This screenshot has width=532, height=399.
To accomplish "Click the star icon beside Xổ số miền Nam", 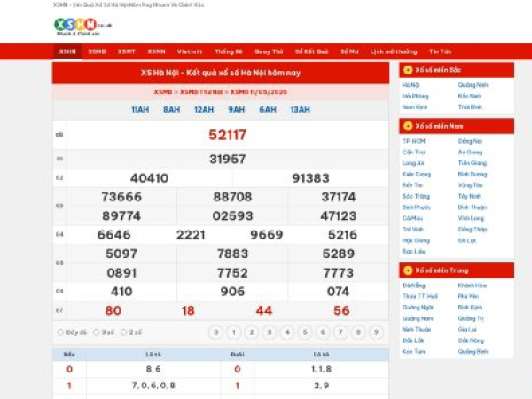I will pos(408,126).
